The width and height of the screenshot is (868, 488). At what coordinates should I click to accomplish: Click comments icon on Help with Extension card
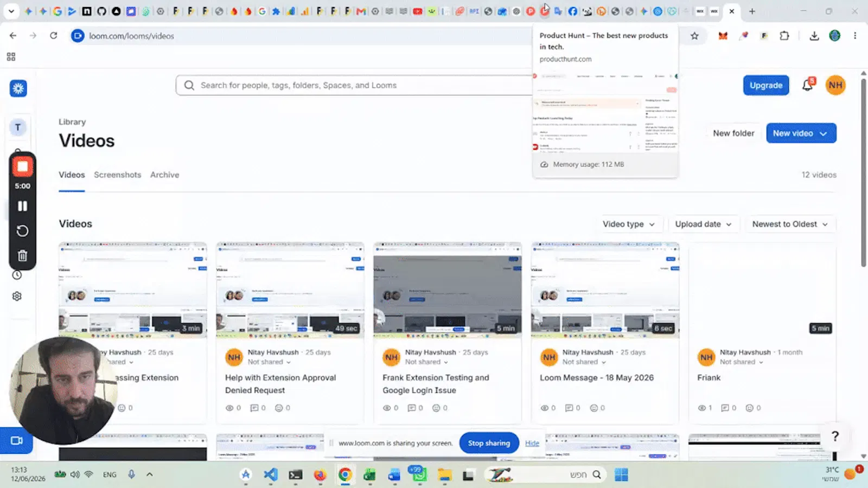click(254, 408)
